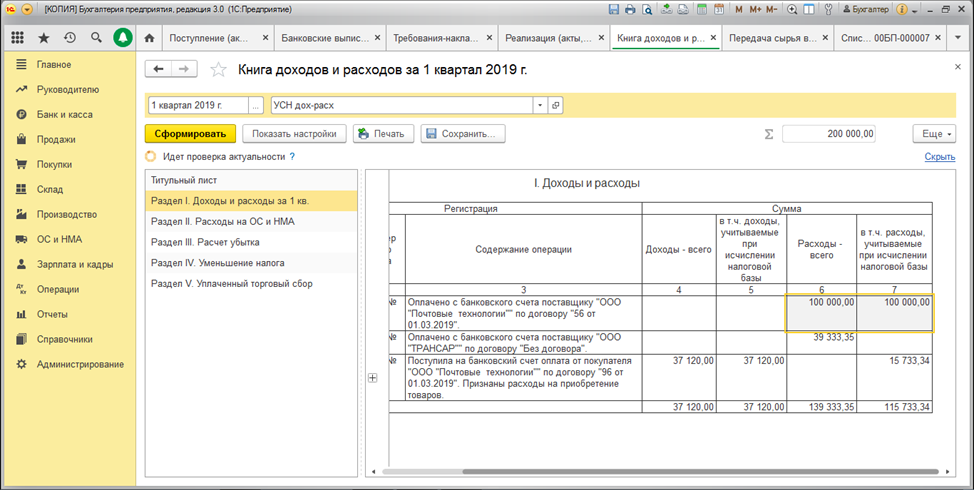The image size is (974, 490).
Task: Open the calculator icon in title bar
Action: click(x=702, y=10)
